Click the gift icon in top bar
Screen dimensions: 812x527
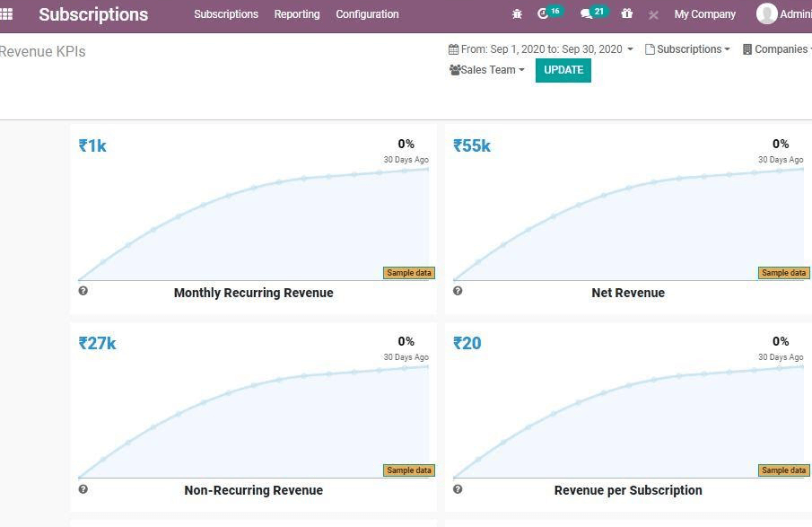click(626, 13)
